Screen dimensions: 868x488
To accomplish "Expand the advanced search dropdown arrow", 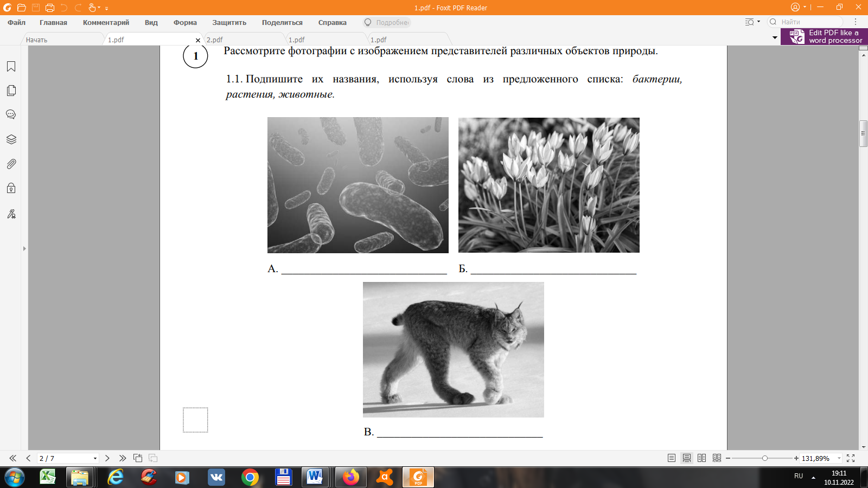I will (758, 22).
